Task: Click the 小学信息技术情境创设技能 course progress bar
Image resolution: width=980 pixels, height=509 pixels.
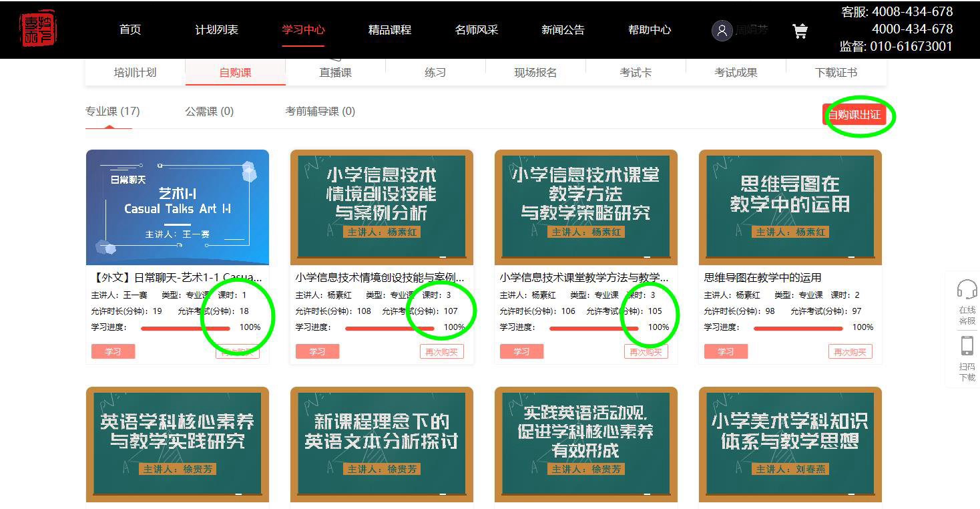Action: (390, 328)
